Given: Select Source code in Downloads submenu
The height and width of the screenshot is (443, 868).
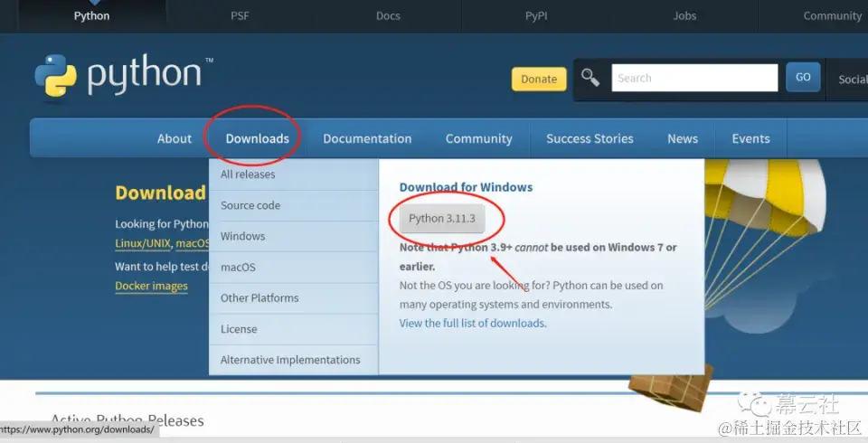Looking at the screenshot, I should click(x=293, y=205).
